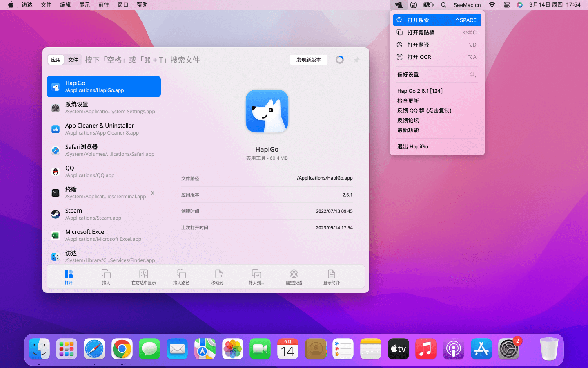The image size is (588, 368).
Task: Click the 拷贝 copy icon in bottom toolbar
Action: point(106,274)
